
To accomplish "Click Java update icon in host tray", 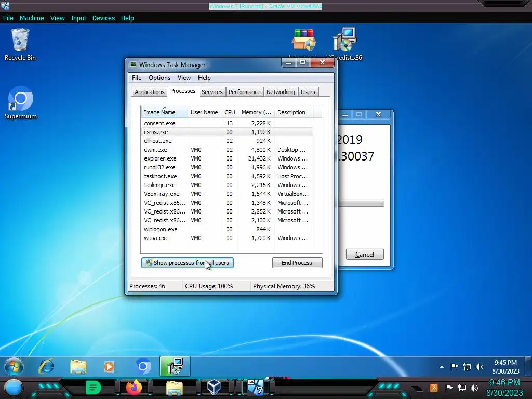I will pos(434,388).
